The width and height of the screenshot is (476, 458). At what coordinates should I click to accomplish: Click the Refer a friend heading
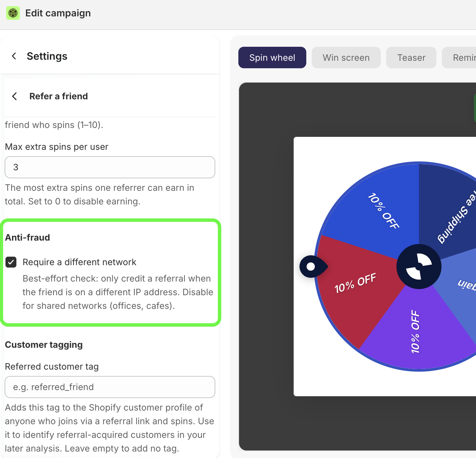coord(58,96)
